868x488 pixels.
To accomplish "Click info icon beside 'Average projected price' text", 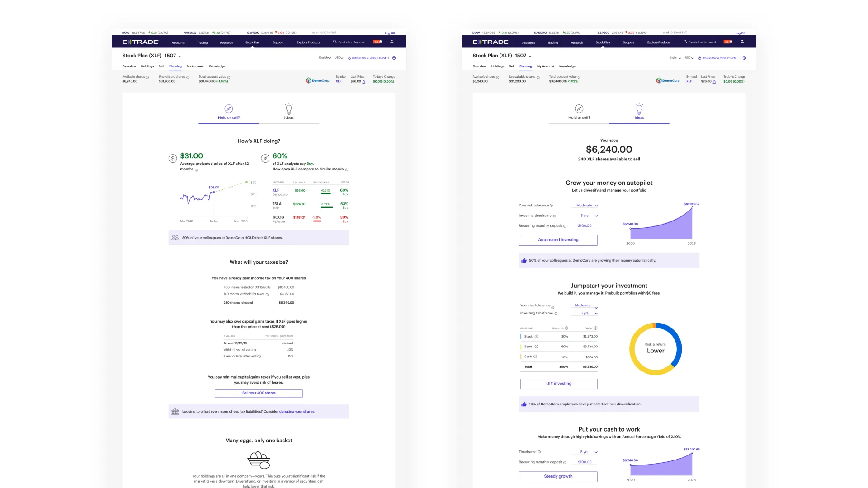I will point(196,170).
